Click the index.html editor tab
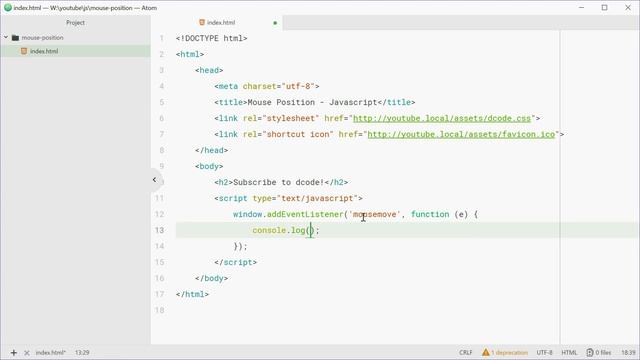This screenshot has width=640, height=360. (221, 22)
